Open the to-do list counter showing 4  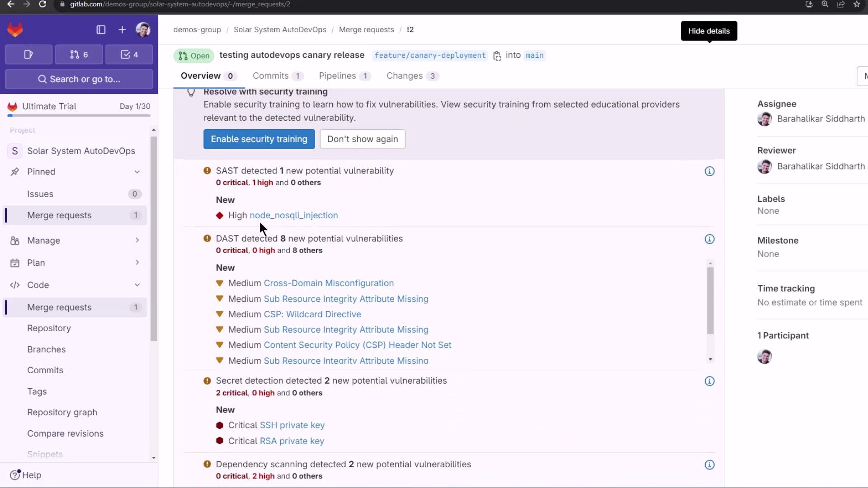(129, 55)
